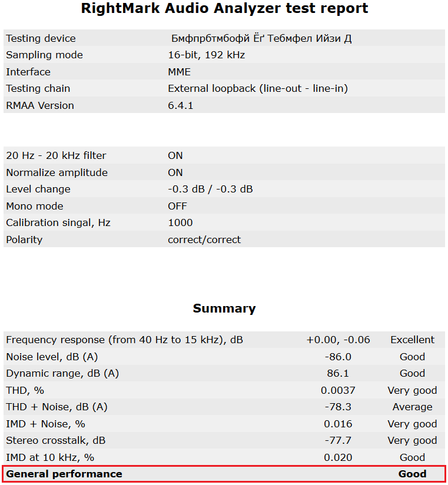448x485 pixels.
Task: Click the 16-bit, 192 kHz sampling mode value
Action: coord(207,55)
